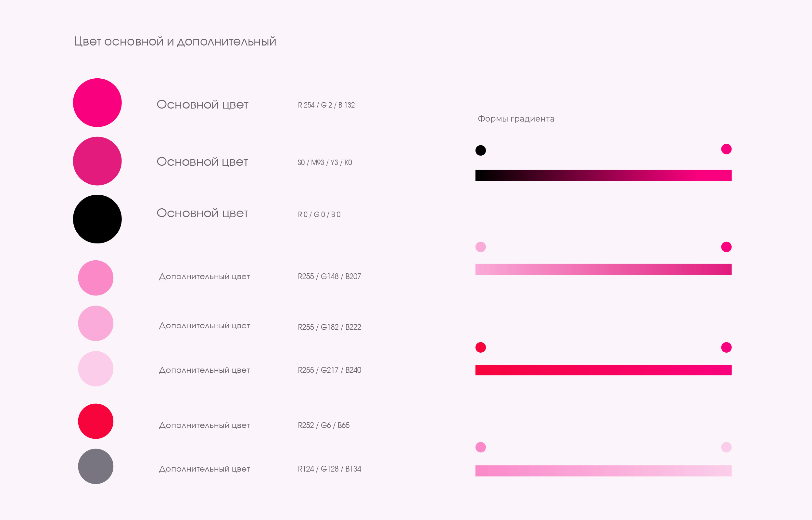Click the "R 0 / G 0 / B 0" value text
Screen dimensions: 812x520
(319, 214)
